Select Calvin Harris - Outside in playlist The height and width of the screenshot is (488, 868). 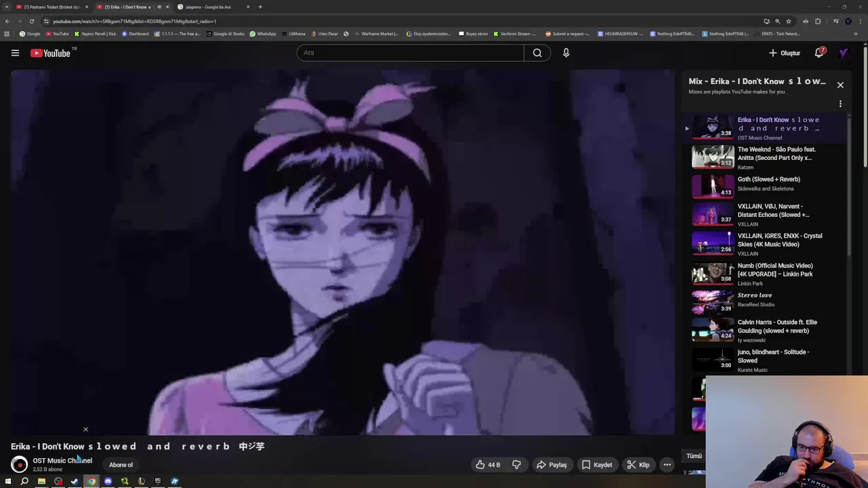(x=766, y=331)
